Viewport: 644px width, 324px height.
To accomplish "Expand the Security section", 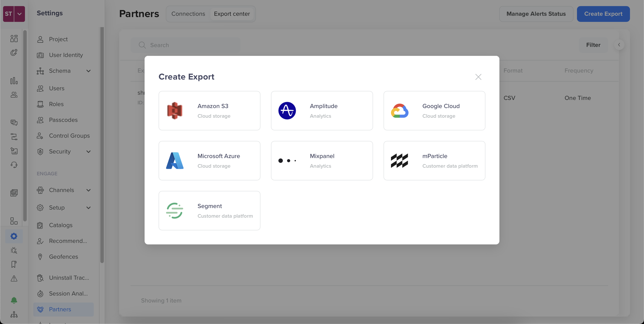I will (x=89, y=152).
